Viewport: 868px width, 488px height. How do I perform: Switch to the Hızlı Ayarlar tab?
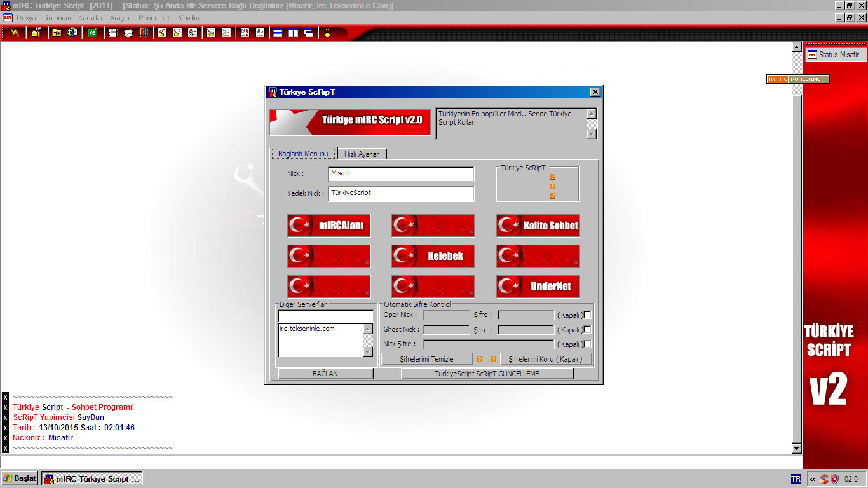tap(362, 154)
